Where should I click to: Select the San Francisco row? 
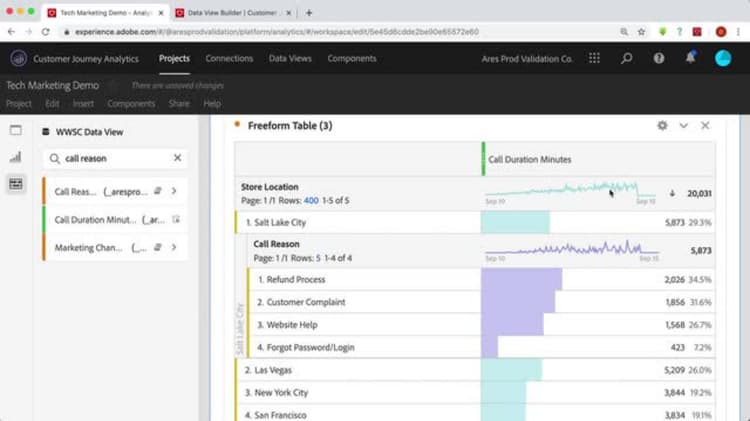pos(474,414)
